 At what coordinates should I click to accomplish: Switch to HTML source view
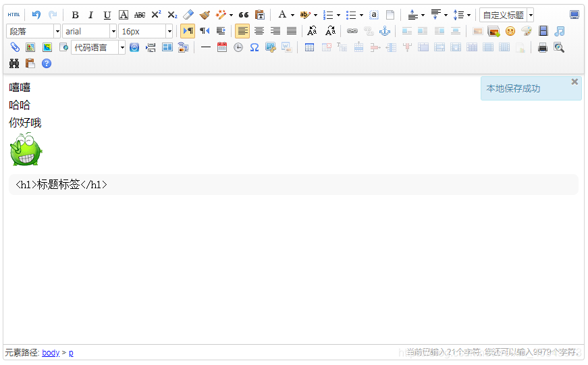coord(14,15)
